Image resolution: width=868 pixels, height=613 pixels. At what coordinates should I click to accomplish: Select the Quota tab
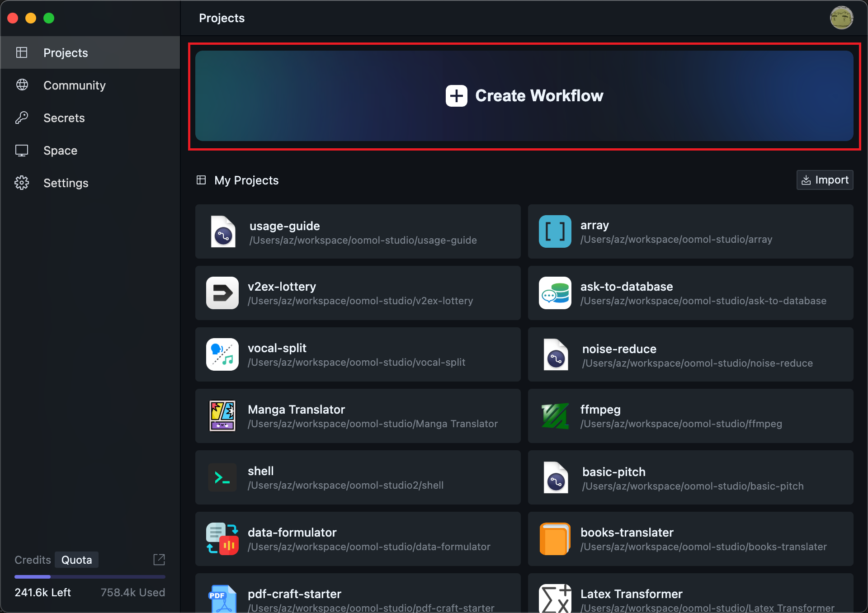(x=76, y=560)
